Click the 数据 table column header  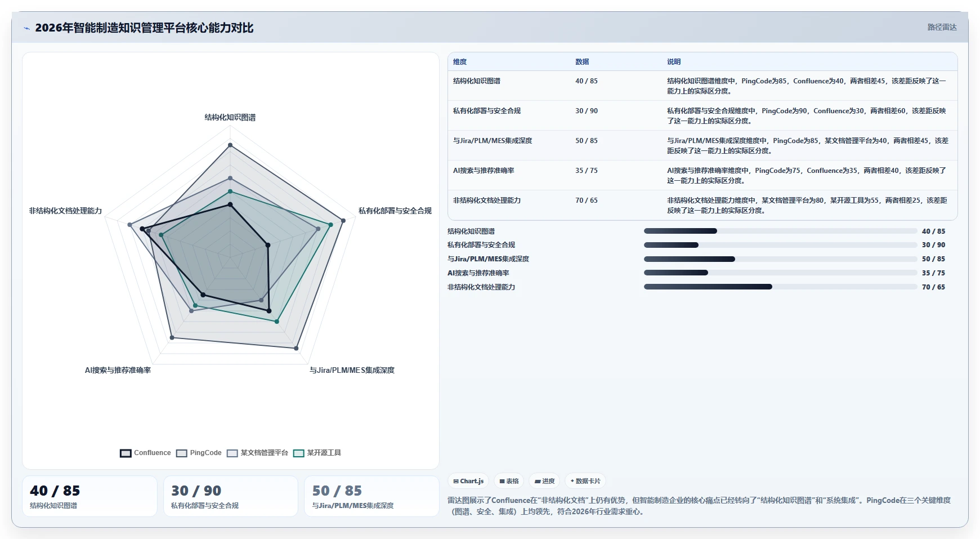582,62
